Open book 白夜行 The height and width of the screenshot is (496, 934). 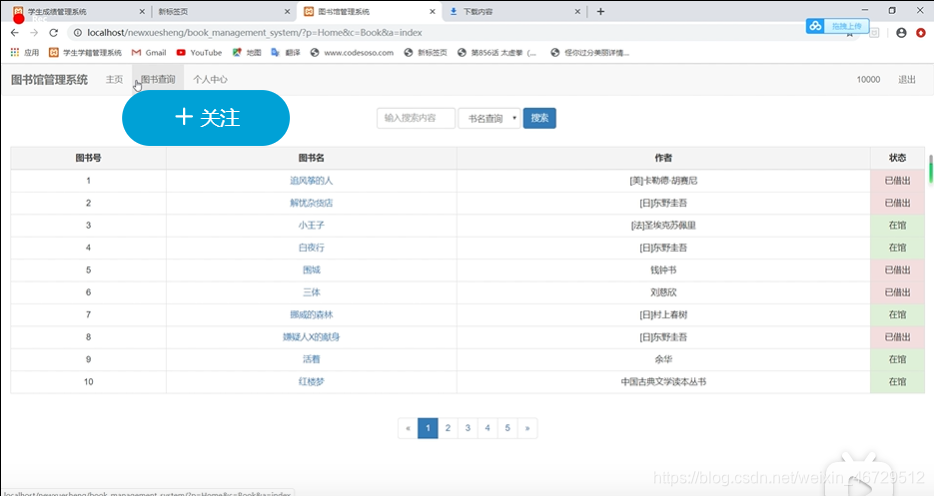click(x=312, y=248)
